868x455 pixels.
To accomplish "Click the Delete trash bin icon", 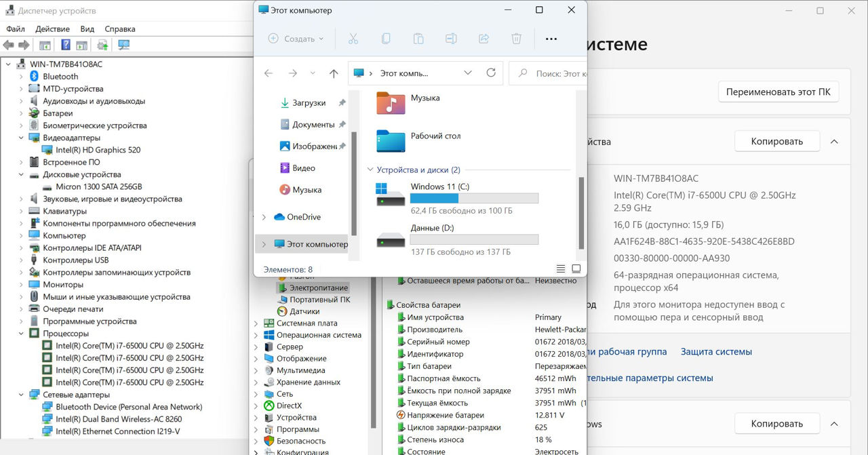I will [x=516, y=39].
